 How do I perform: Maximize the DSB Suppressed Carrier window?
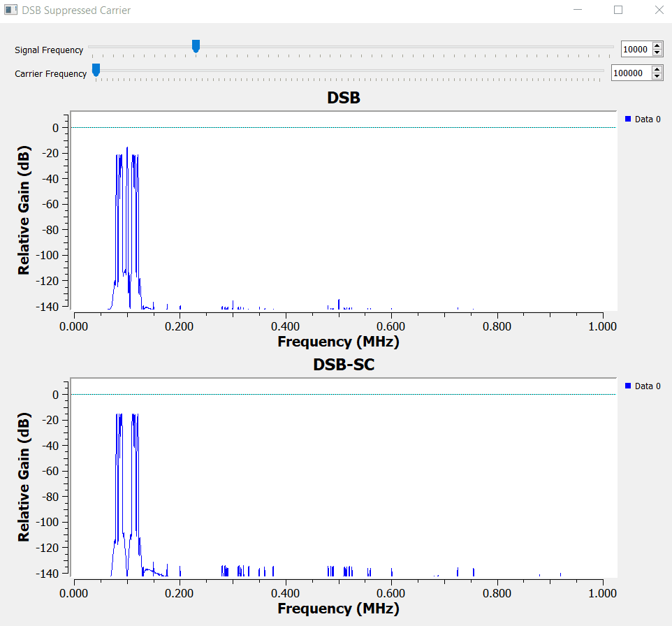point(618,10)
